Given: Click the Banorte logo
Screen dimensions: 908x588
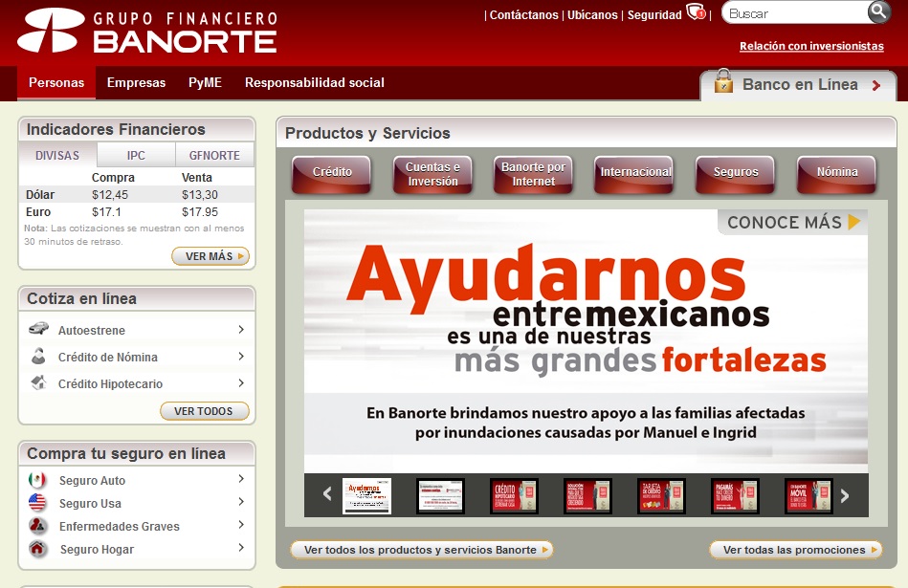Looking at the screenshot, I should coord(147,32).
